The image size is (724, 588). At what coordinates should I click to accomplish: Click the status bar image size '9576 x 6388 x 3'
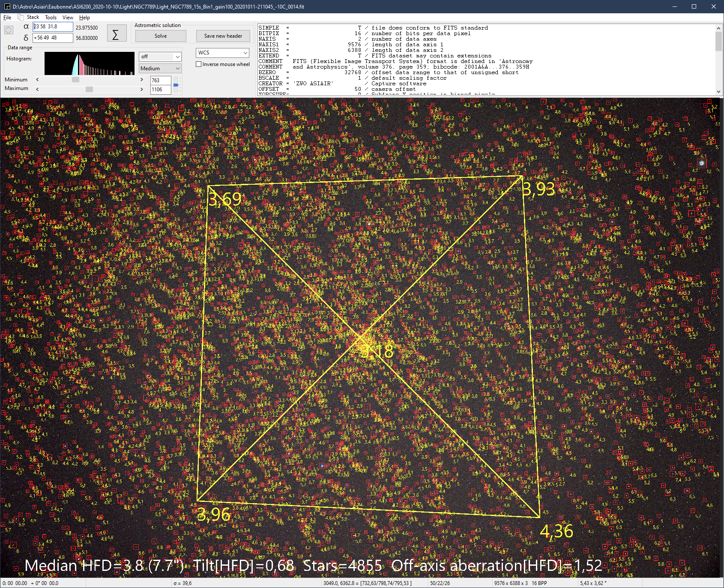(x=511, y=583)
